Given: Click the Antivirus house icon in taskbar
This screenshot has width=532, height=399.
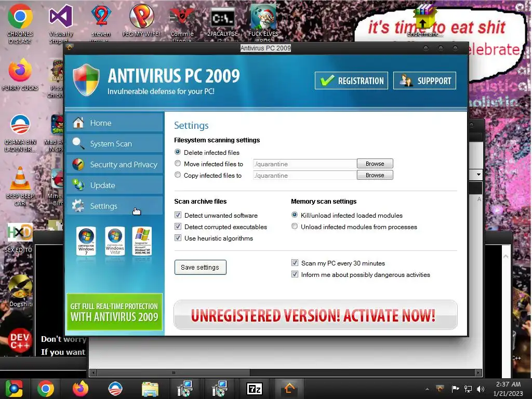Looking at the screenshot, I should tap(289, 389).
